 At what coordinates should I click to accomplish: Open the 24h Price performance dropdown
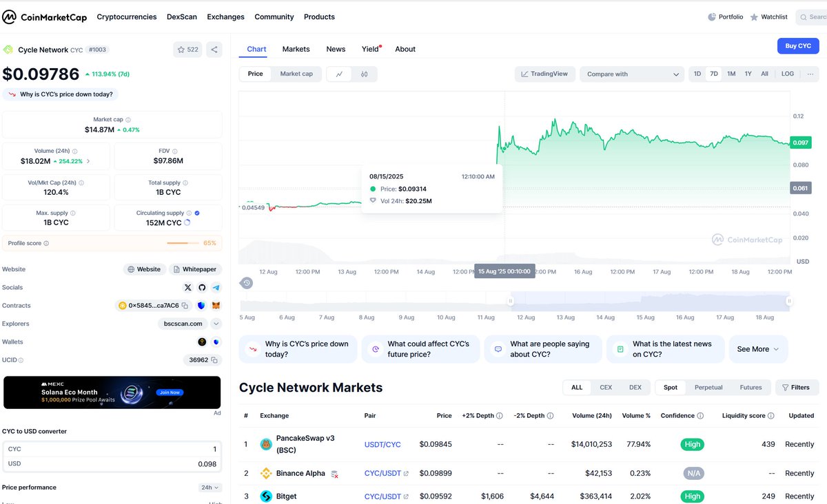[x=210, y=487]
